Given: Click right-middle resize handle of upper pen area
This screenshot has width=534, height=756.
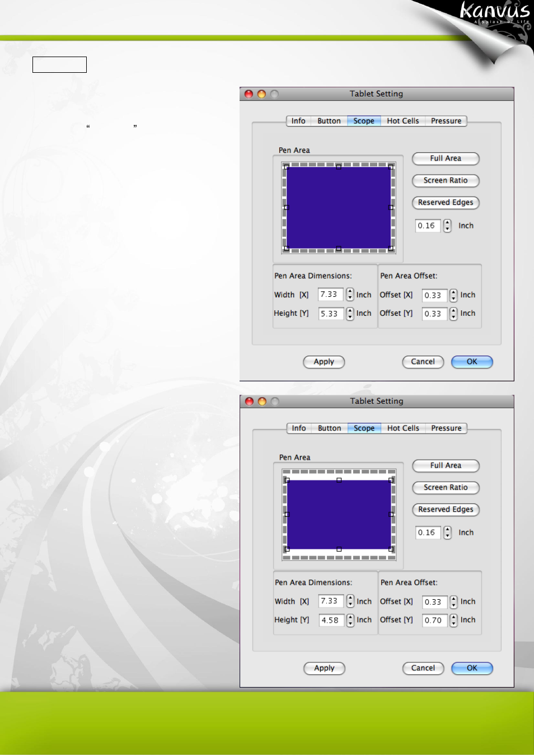Looking at the screenshot, I should [391, 208].
